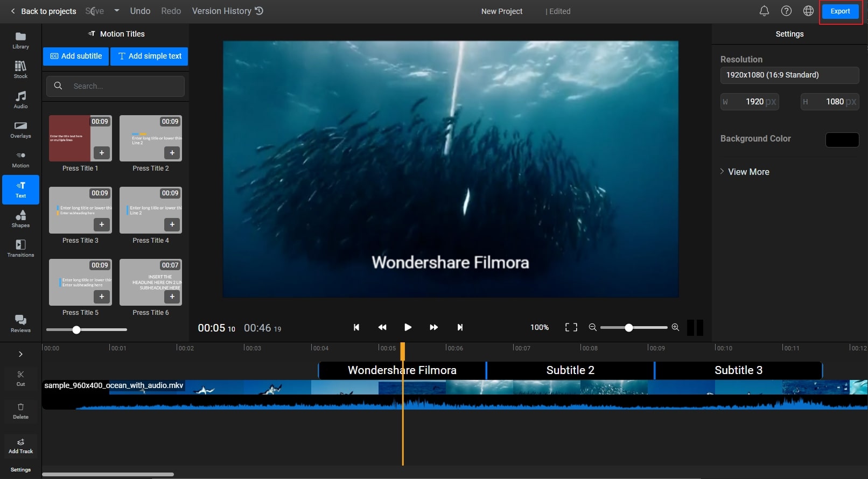Viewport: 868px width, 479px height.
Task: Select the Subtitle 2 clip
Action: pyautogui.click(x=570, y=370)
